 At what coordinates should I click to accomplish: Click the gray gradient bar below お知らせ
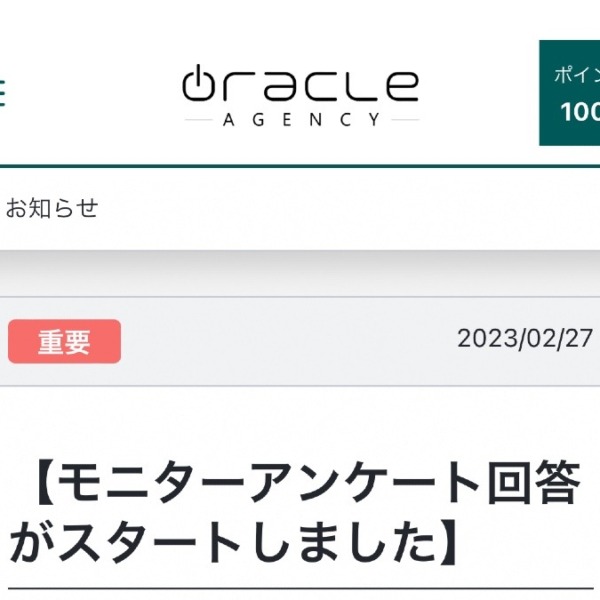pos(300,273)
